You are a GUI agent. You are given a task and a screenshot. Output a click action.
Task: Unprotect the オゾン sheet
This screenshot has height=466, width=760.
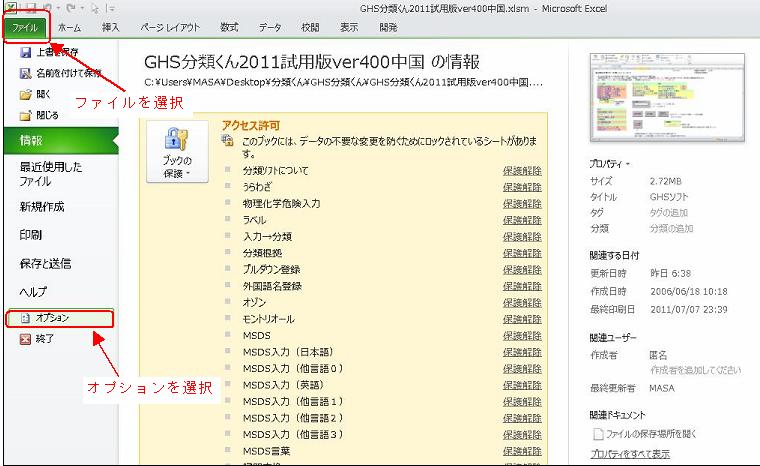[x=522, y=303]
